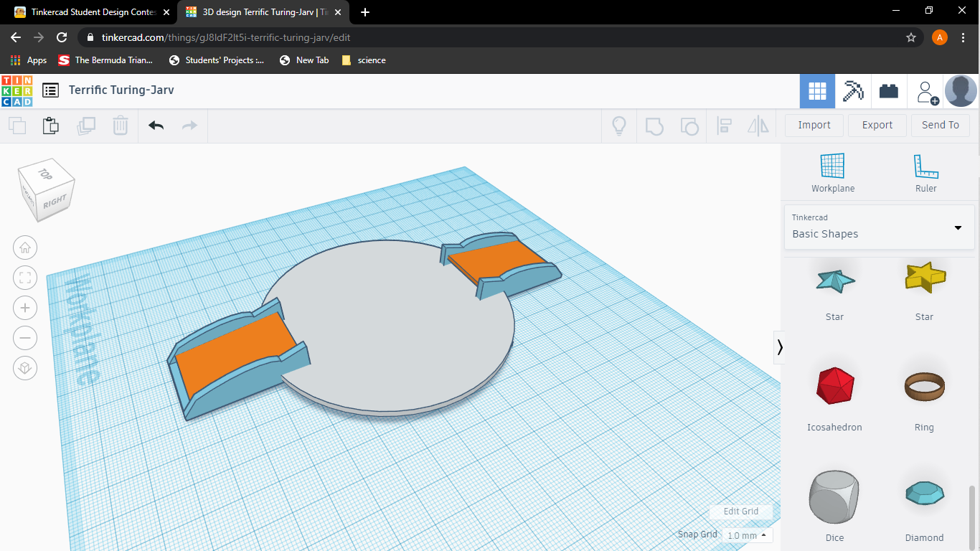The image size is (980, 551).
Task: Open the user profile avatar
Action: click(x=961, y=91)
